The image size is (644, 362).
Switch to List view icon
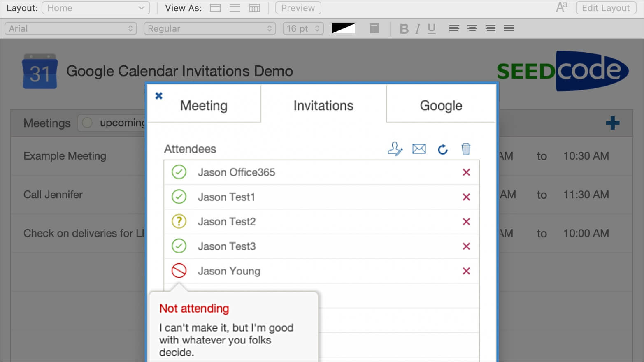pos(235,8)
